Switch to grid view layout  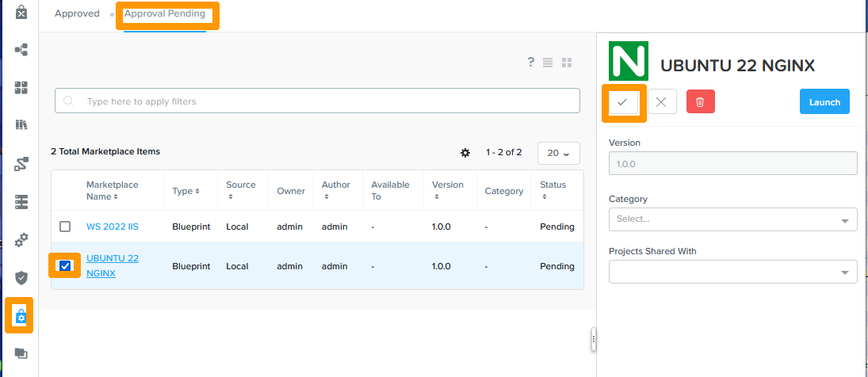pos(567,63)
